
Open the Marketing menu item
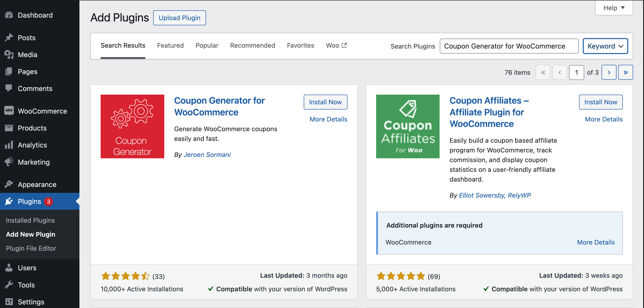39,162
